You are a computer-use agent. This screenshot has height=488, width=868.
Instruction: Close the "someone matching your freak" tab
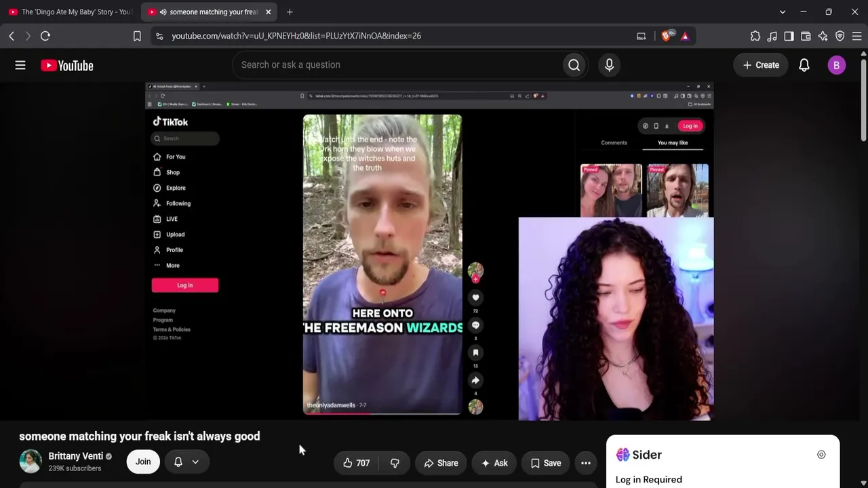pyautogui.click(x=268, y=12)
